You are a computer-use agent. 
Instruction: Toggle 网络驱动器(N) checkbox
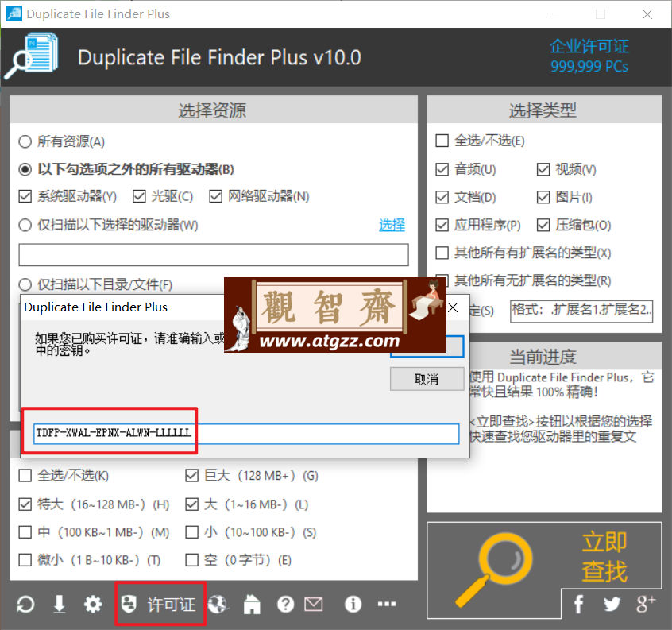coord(215,197)
